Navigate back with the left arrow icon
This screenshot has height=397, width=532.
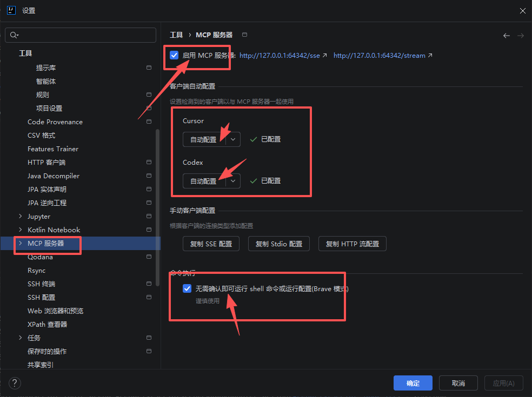pos(507,36)
